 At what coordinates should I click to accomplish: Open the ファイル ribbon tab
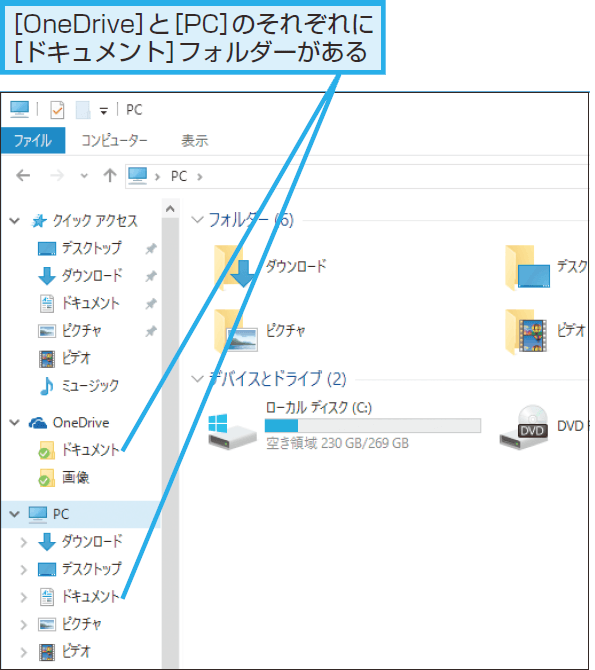33,141
